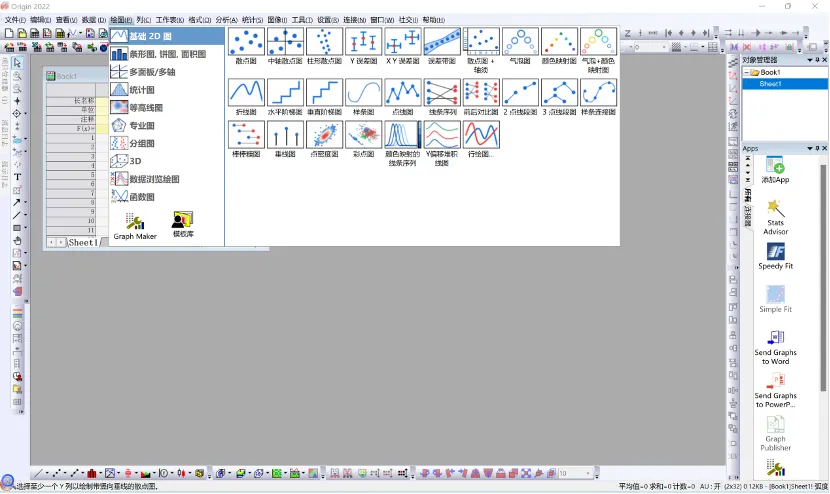Open the 数据浏览绘图 category
Viewport: 830px width, 494px height.
(x=167, y=179)
